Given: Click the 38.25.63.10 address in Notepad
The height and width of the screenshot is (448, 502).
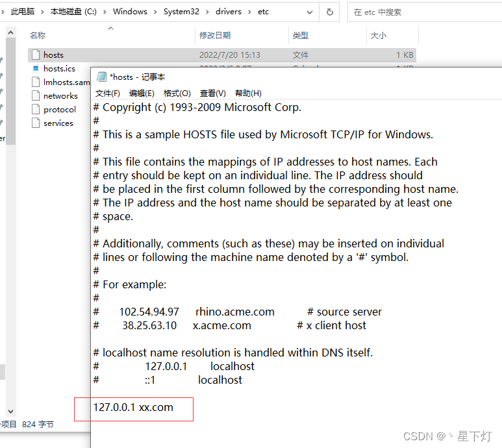Looking at the screenshot, I should click(149, 326).
